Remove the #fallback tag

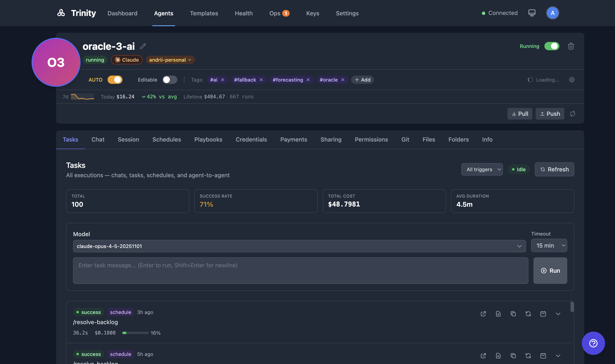coord(261,80)
